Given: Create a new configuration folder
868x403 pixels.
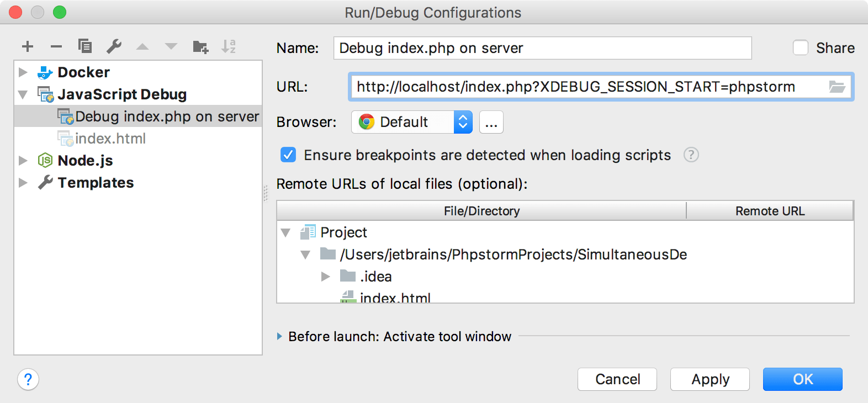Looking at the screenshot, I should (x=200, y=46).
